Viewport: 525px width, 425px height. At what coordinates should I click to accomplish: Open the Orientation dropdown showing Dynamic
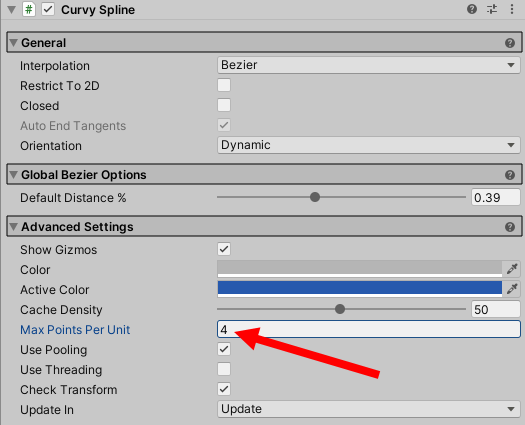click(369, 145)
